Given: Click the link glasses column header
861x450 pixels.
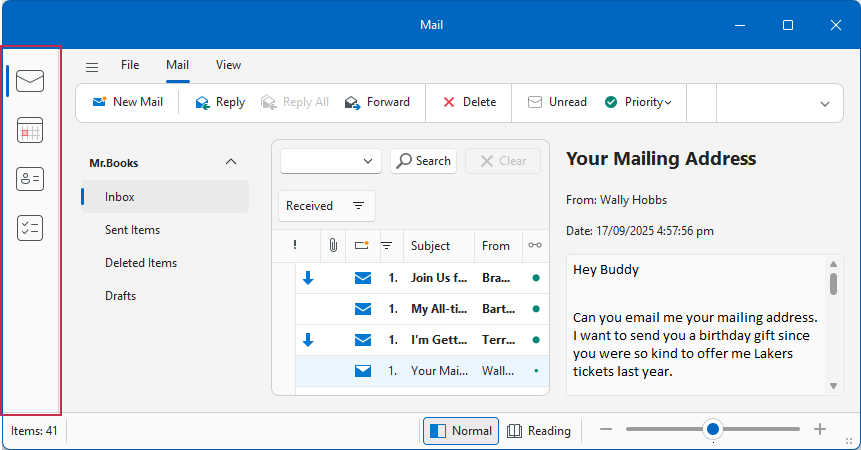Looking at the screenshot, I should click(535, 245).
